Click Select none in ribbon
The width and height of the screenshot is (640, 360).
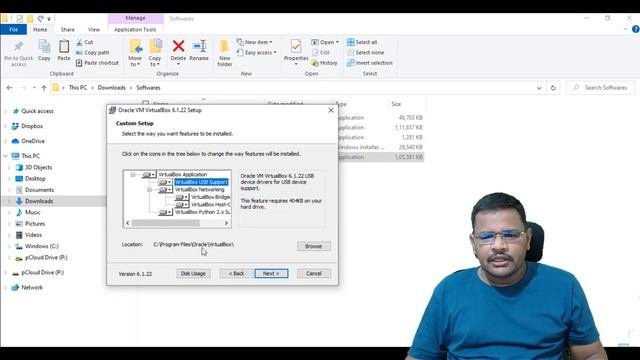tap(366, 53)
